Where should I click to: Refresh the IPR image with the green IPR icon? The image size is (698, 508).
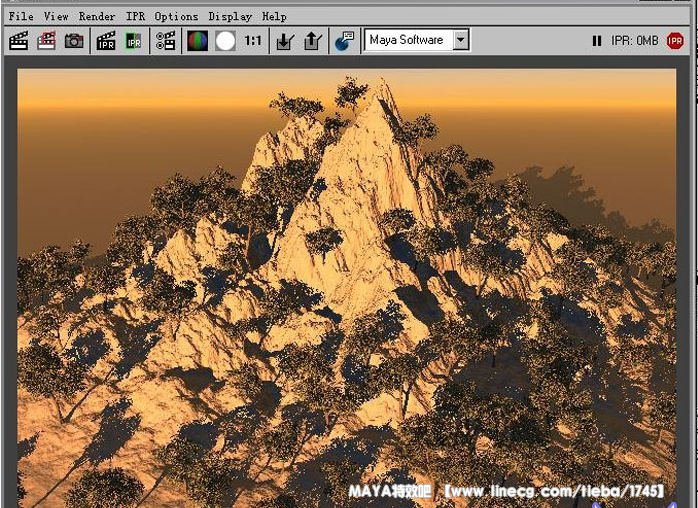133,41
